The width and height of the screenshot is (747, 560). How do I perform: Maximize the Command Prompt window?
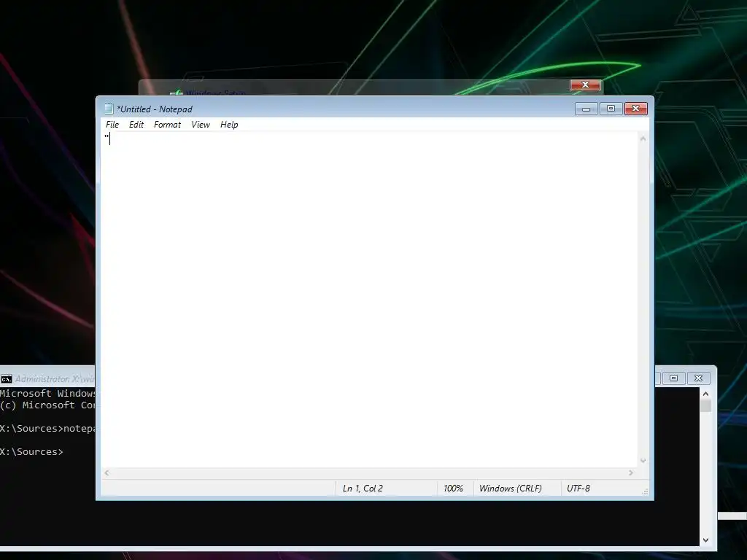pos(673,378)
